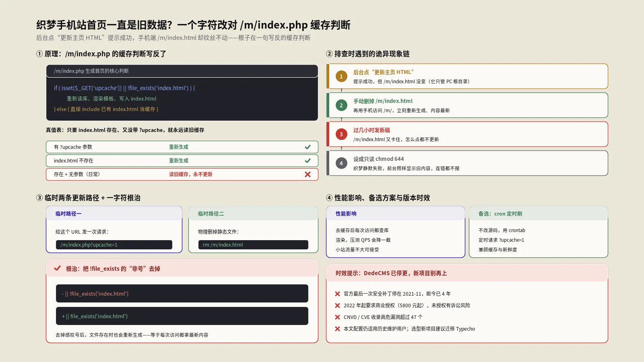644x362 pixels.
Task: Click the 去掉感叹号后 explanation text
Action: [x=132, y=335]
